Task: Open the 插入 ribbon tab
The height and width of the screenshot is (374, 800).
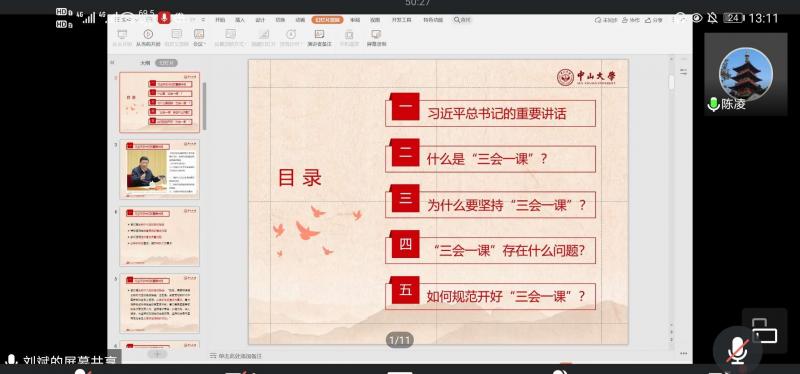Action: (240, 20)
